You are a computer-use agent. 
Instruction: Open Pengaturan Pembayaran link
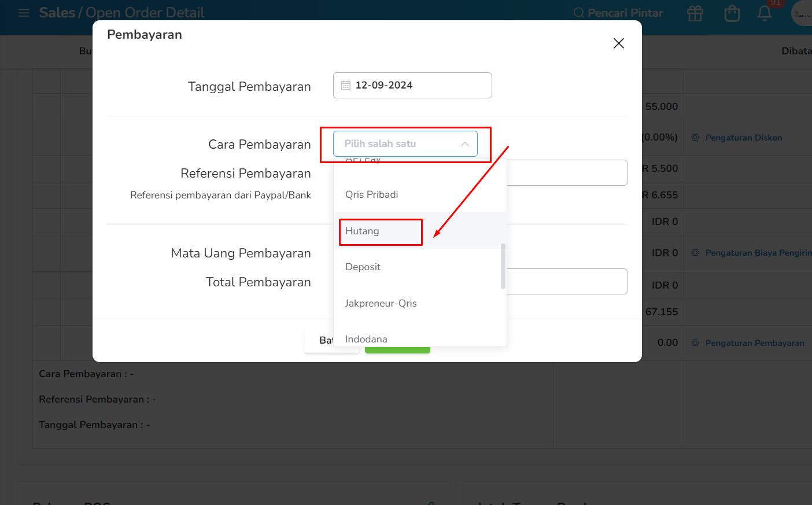point(755,343)
